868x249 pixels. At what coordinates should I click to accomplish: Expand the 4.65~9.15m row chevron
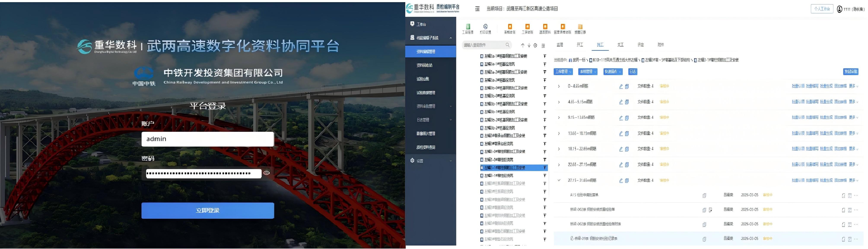point(559,102)
